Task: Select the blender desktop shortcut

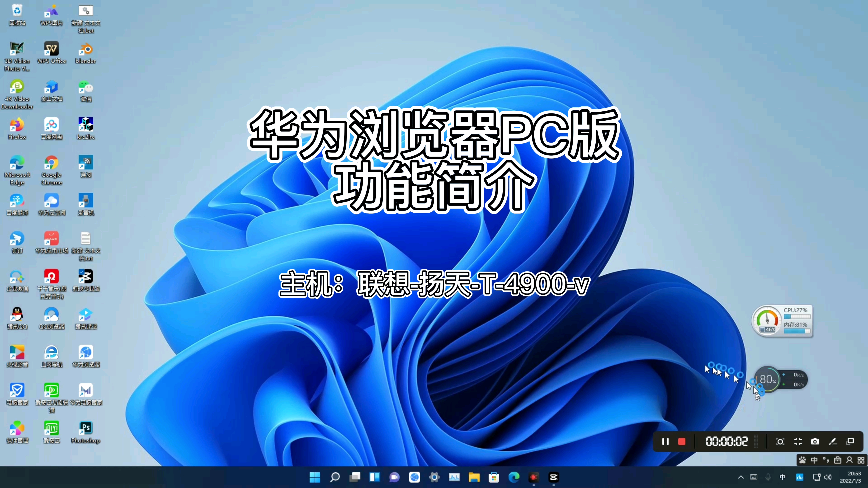Action: click(x=86, y=53)
